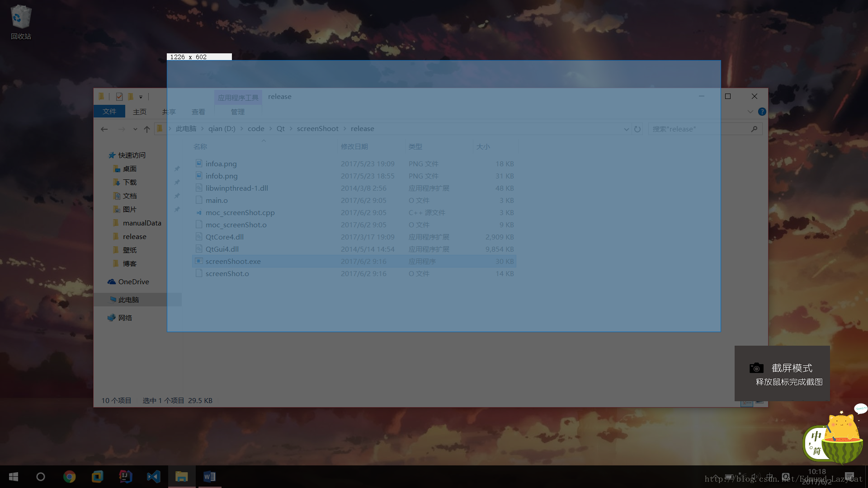Click the refresh button beside address bar
This screenshot has width=868, height=488.
(637, 129)
